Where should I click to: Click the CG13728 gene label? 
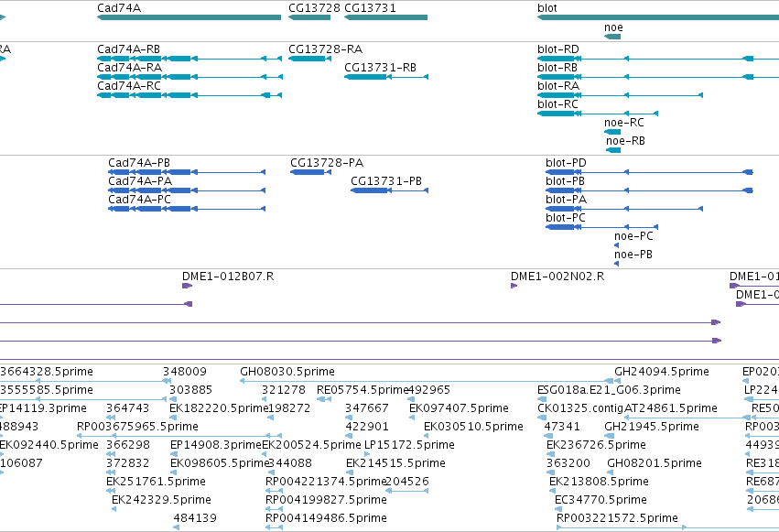coord(314,8)
